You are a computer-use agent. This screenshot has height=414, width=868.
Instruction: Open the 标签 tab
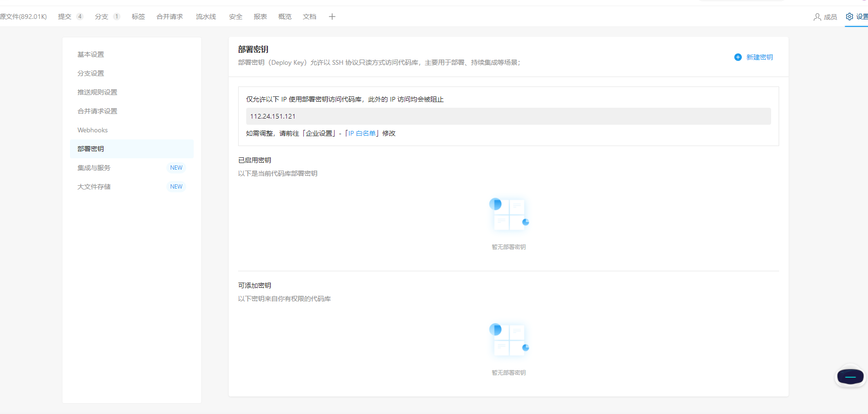pyautogui.click(x=138, y=17)
